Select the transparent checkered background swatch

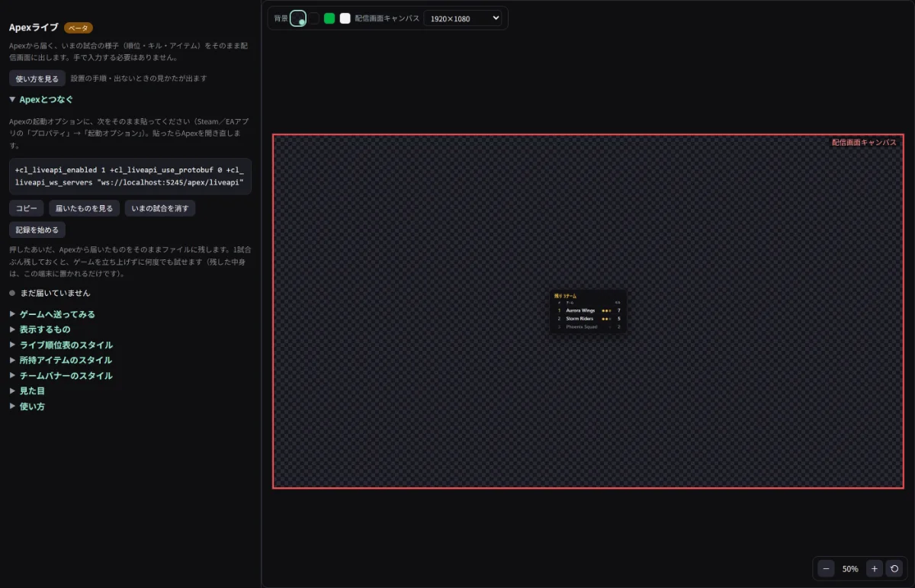tap(298, 18)
